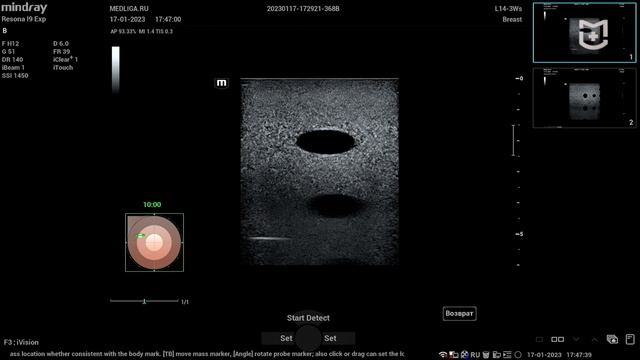Viewport: 640px width, 360px height.
Task: Click the circle indicator icon in status bar
Action: click(x=518, y=355)
